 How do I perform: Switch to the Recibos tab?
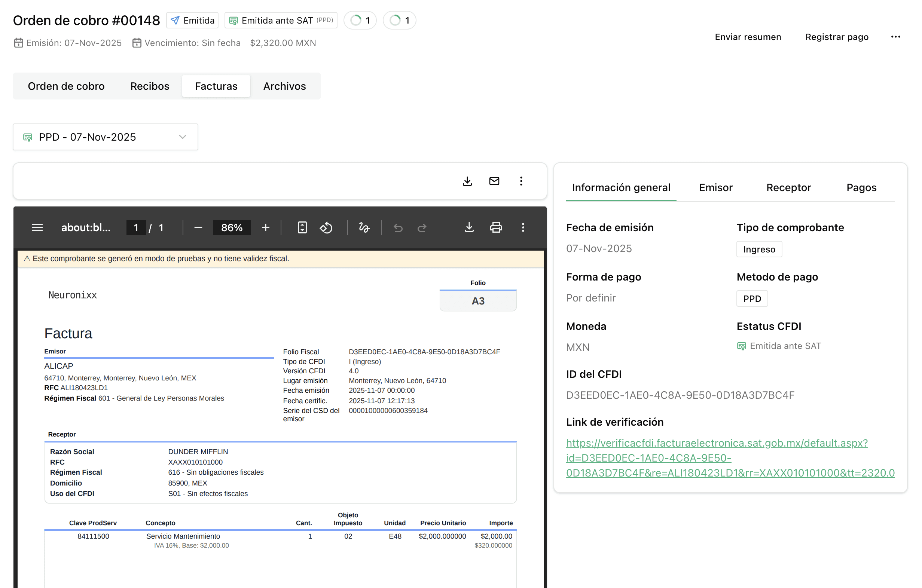150,86
